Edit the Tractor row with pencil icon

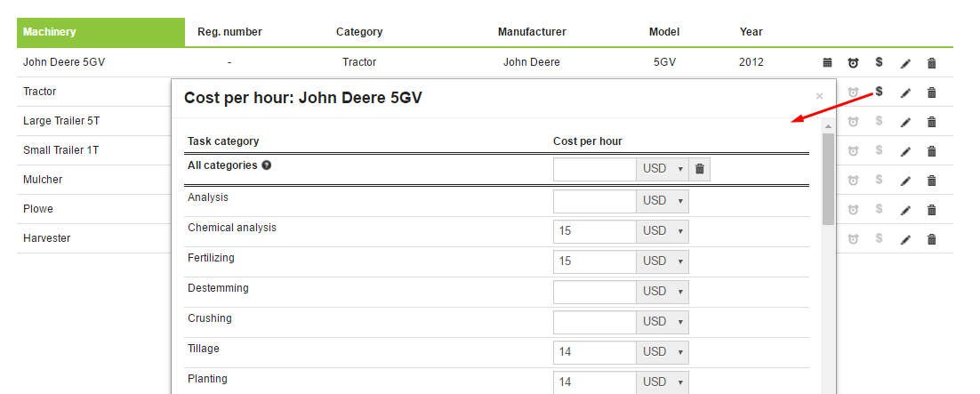[x=905, y=92]
